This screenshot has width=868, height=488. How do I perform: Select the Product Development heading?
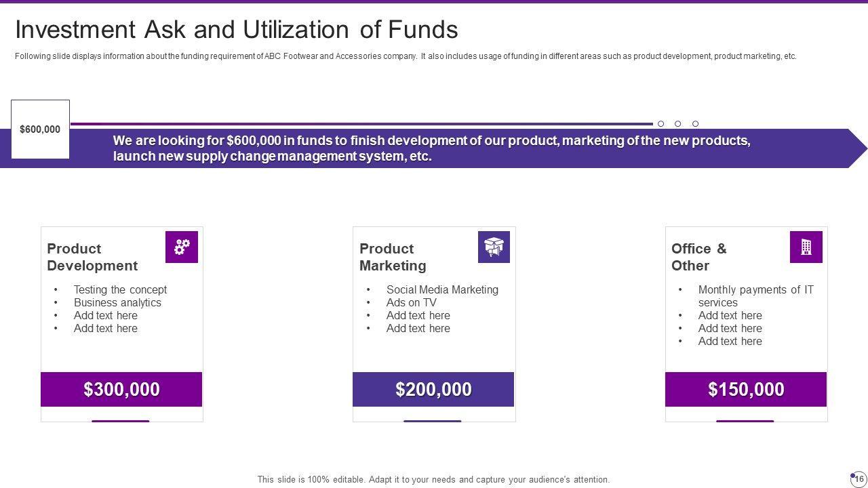[x=92, y=257]
